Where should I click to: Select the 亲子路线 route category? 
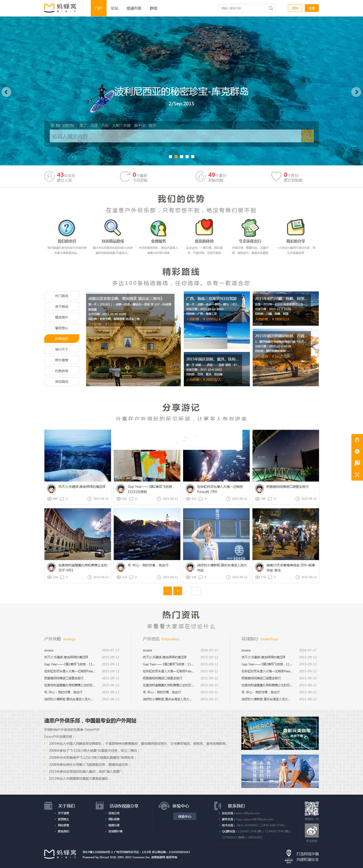coord(62,307)
